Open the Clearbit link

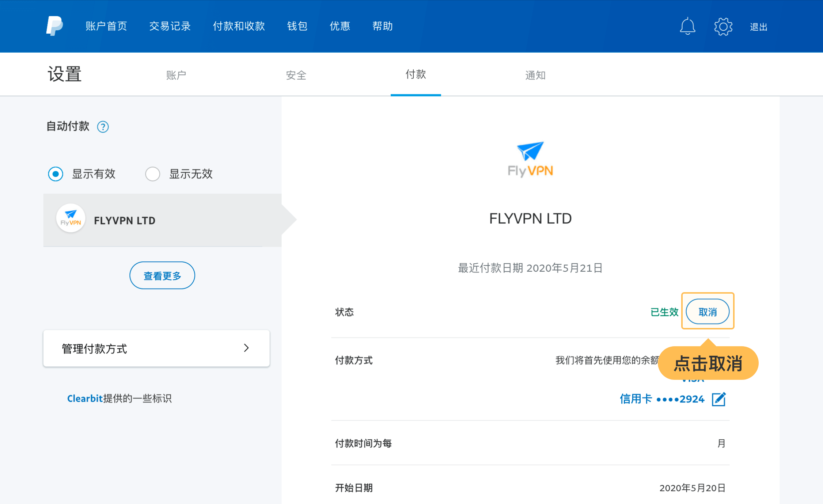click(x=85, y=398)
